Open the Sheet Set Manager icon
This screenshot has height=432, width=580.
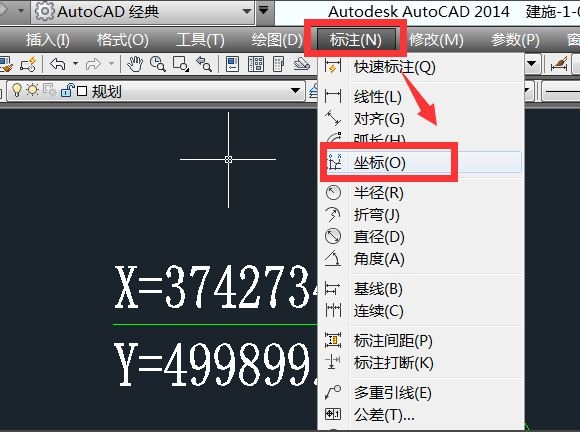302,64
